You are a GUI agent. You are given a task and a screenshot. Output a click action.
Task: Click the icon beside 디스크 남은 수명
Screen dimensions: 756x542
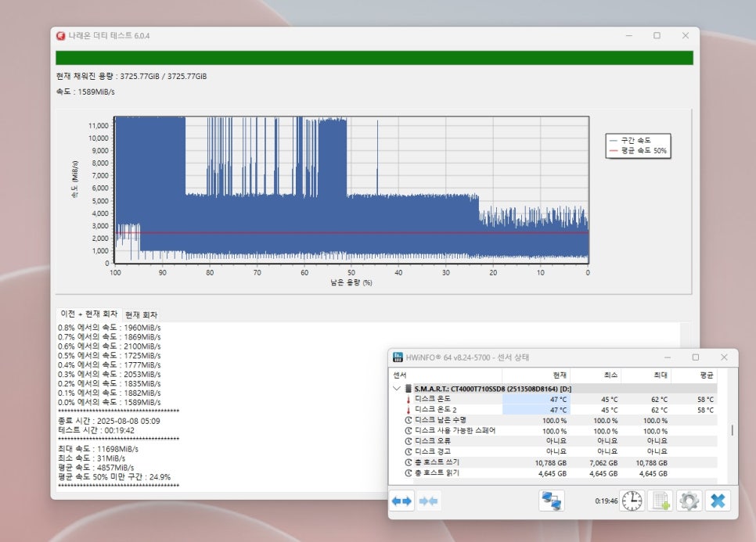[409, 420]
